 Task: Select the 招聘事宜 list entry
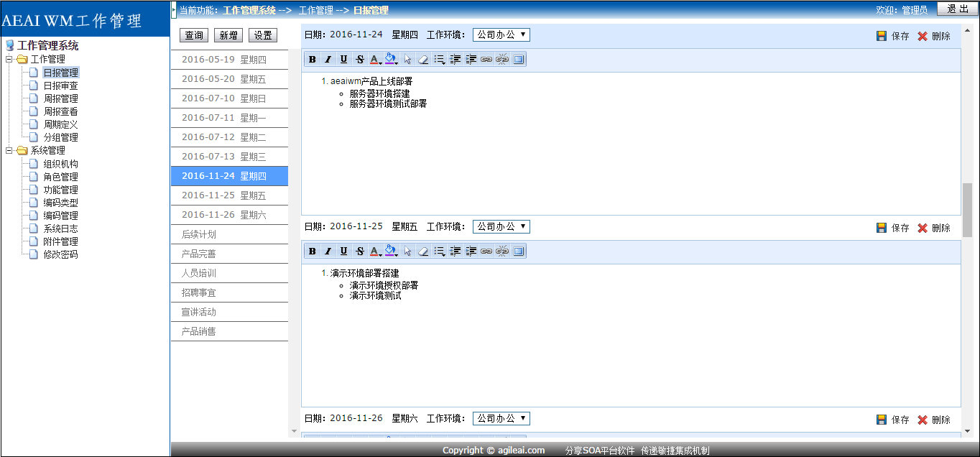[x=229, y=292]
